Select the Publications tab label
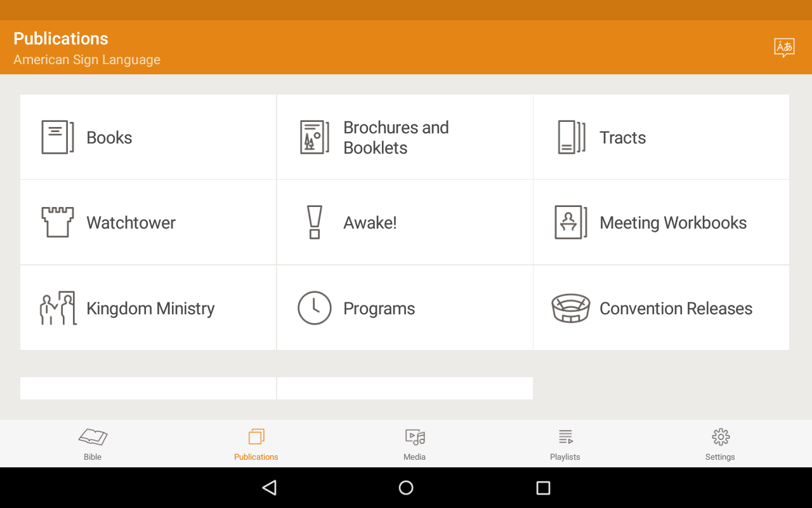Screen dimensions: 812x508 tap(256, 457)
